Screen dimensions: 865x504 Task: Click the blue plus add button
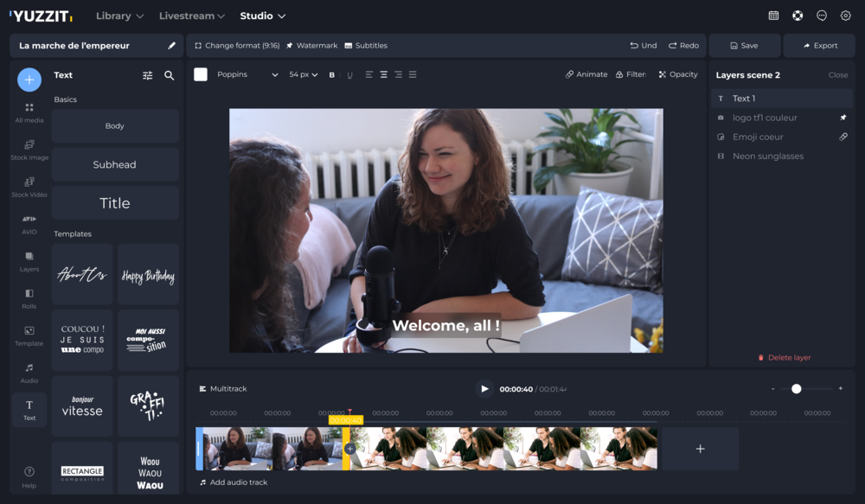(x=29, y=80)
